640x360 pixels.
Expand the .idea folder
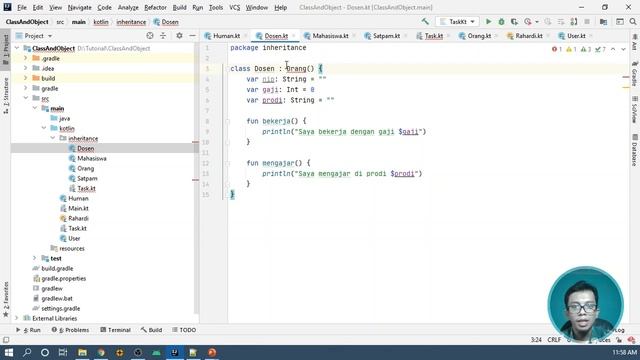point(26,68)
